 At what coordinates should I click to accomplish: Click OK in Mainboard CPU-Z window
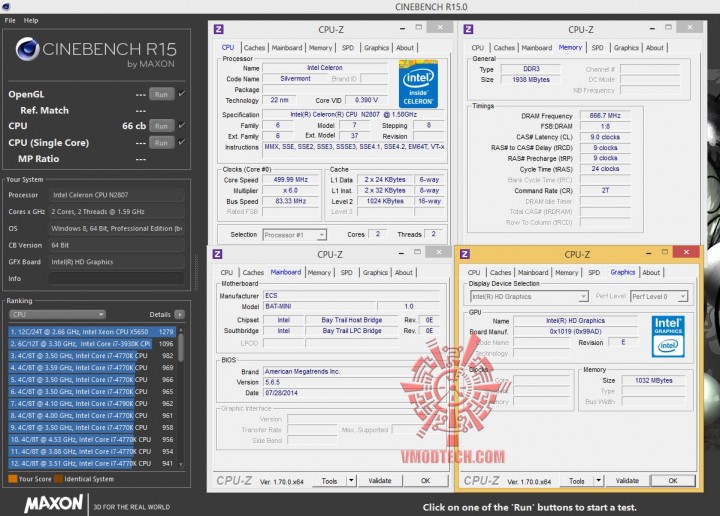[426, 481]
